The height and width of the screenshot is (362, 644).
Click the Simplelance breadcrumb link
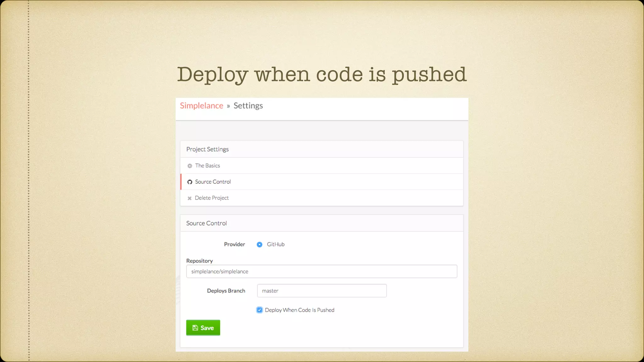coord(202,106)
